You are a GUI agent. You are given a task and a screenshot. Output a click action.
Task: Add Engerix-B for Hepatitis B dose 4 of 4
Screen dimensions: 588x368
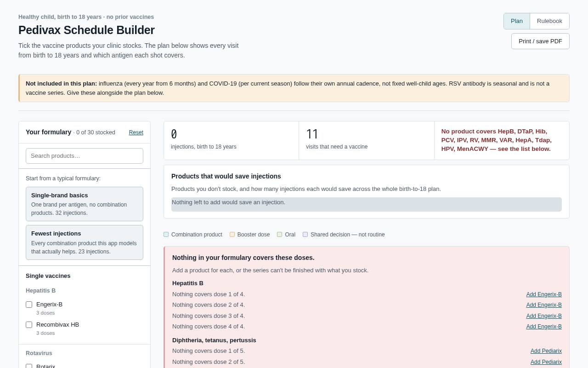544,327
